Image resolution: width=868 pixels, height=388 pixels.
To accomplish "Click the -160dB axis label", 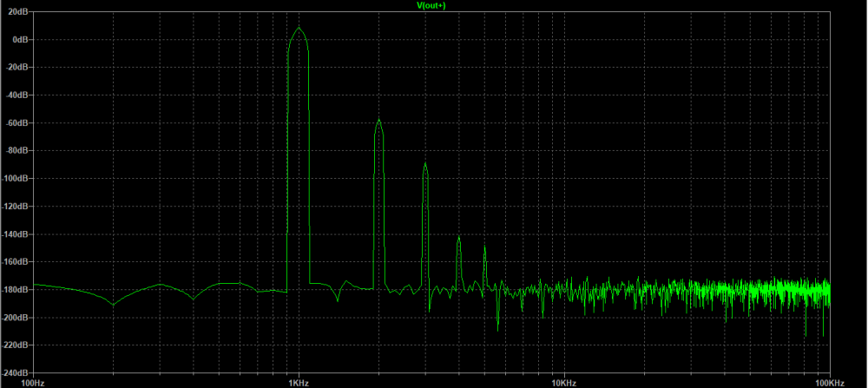I will coord(16,262).
